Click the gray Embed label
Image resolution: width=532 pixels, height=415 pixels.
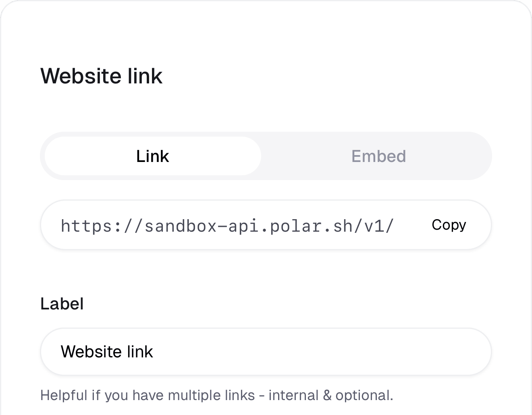coord(378,156)
